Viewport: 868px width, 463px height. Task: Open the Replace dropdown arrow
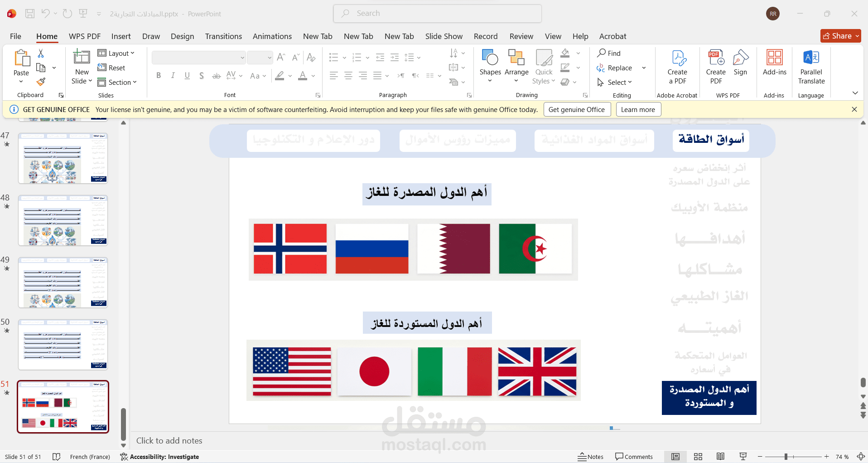644,68
